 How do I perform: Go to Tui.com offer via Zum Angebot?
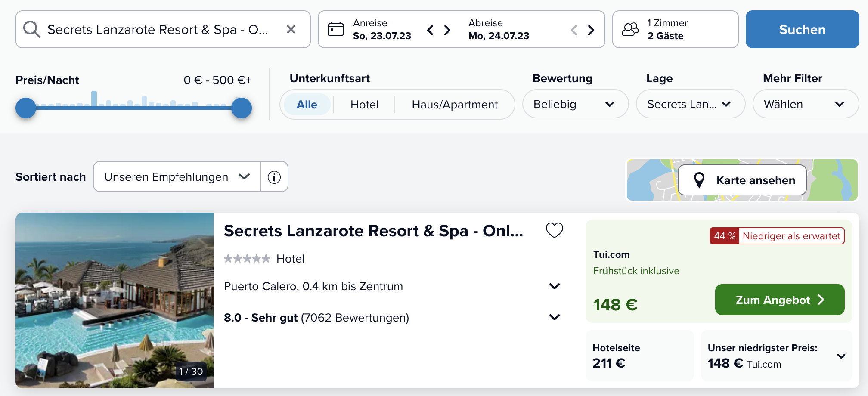(x=780, y=300)
